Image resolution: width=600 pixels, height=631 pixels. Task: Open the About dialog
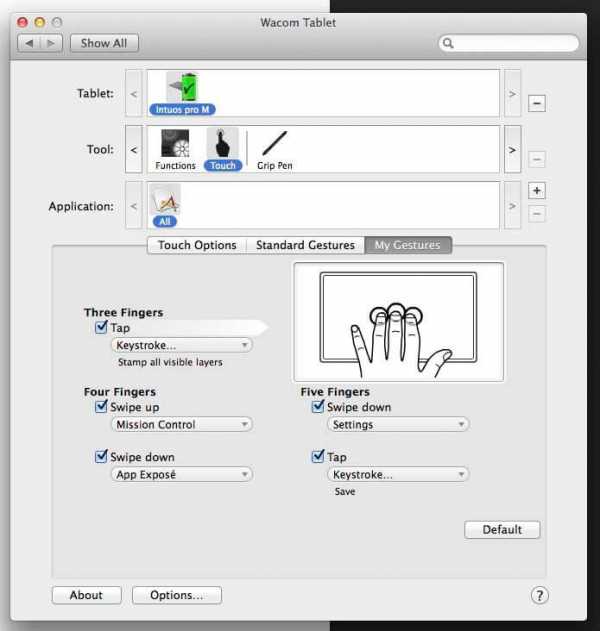tap(86, 595)
